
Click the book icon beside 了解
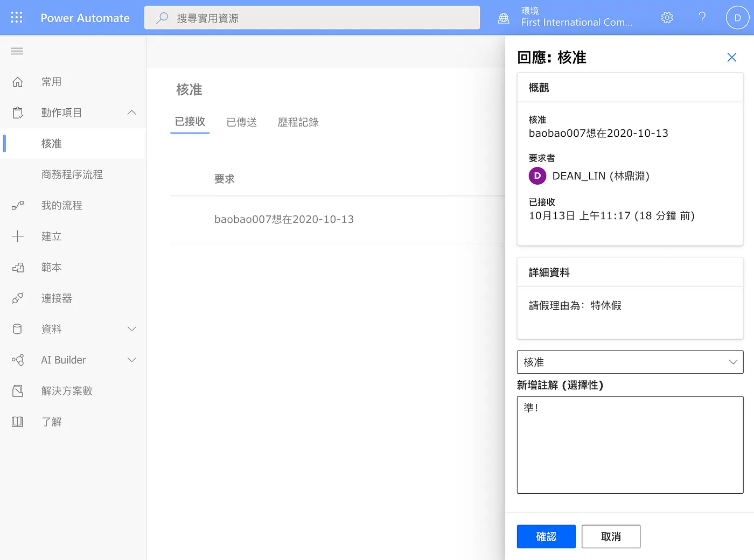pos(18,422)
